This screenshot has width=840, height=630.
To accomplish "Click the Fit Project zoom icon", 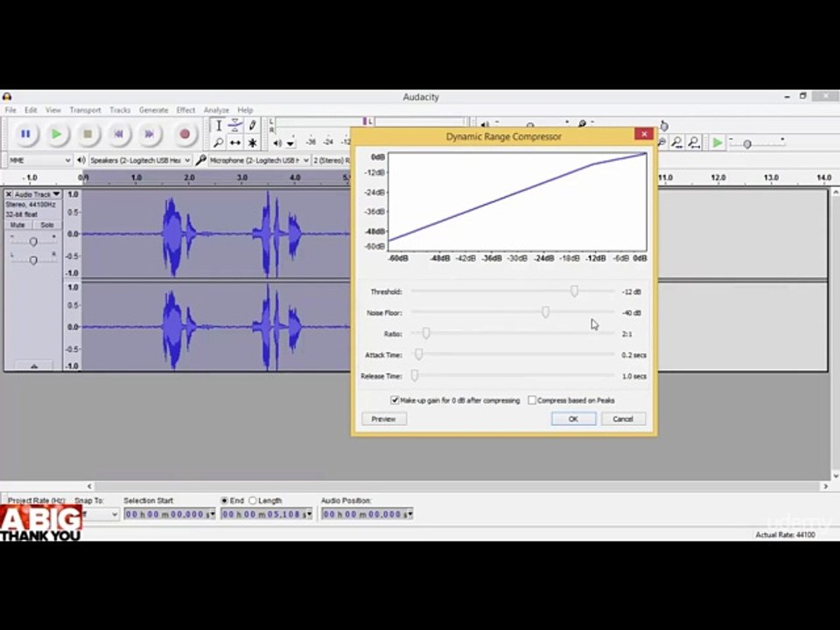I will point(694,143).
